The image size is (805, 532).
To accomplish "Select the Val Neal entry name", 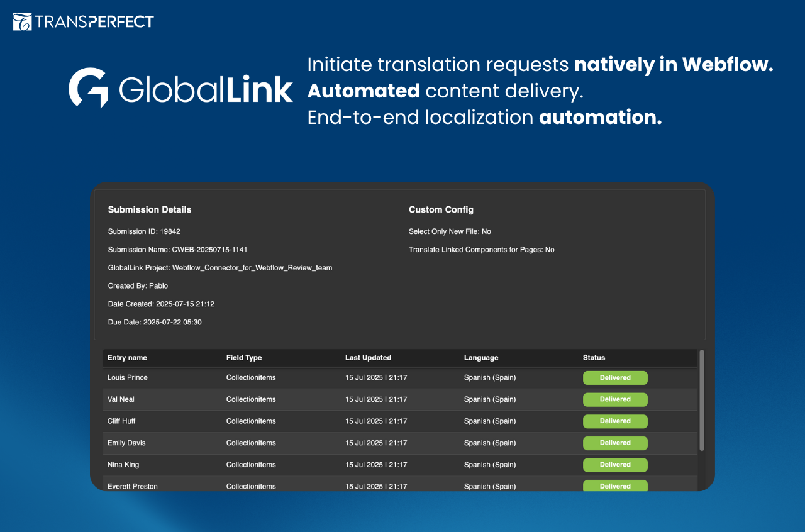I will [x=121, y=399].
